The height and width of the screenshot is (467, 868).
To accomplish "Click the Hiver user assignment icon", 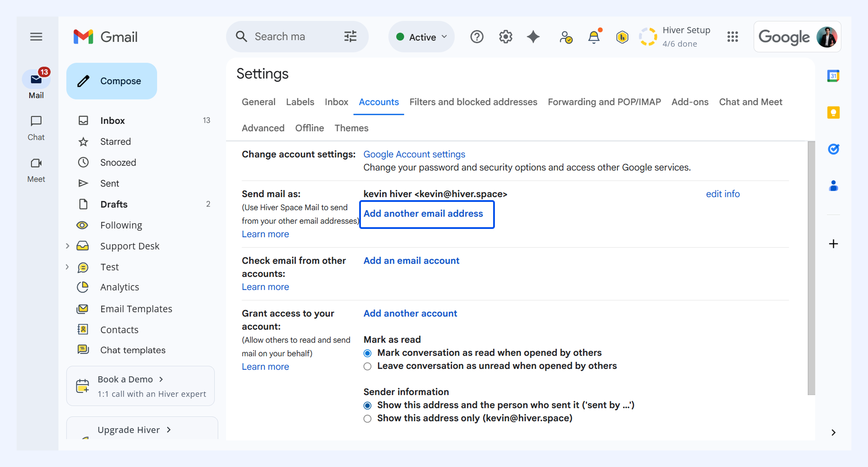I will pyautogui.click(x=566, y=37).
